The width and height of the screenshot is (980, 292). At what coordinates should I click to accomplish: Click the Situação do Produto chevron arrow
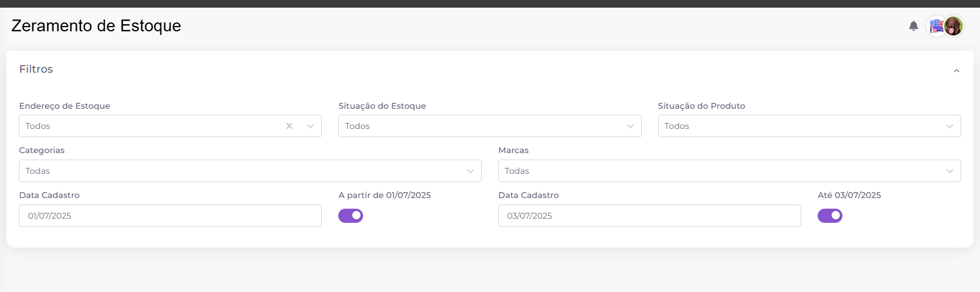[950, 126]
